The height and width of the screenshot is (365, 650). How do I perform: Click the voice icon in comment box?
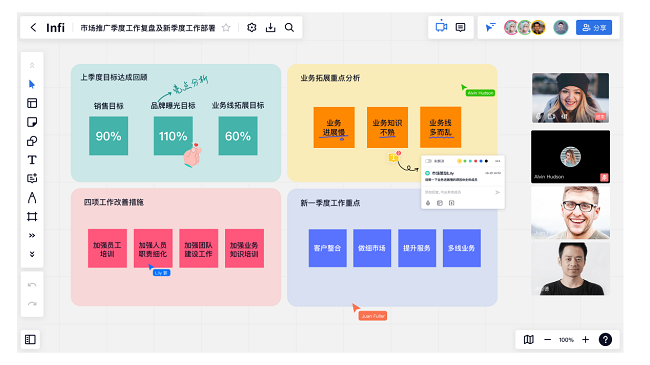(428, 203)
